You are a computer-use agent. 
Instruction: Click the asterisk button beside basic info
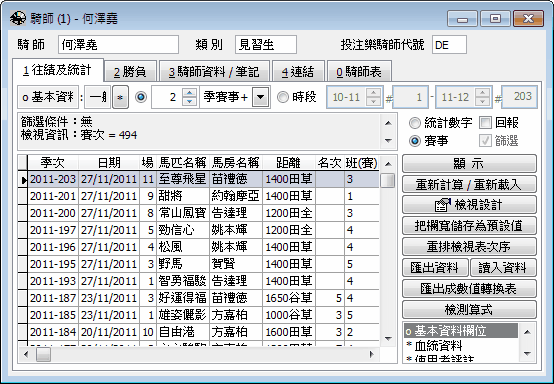tap(120, 97)
